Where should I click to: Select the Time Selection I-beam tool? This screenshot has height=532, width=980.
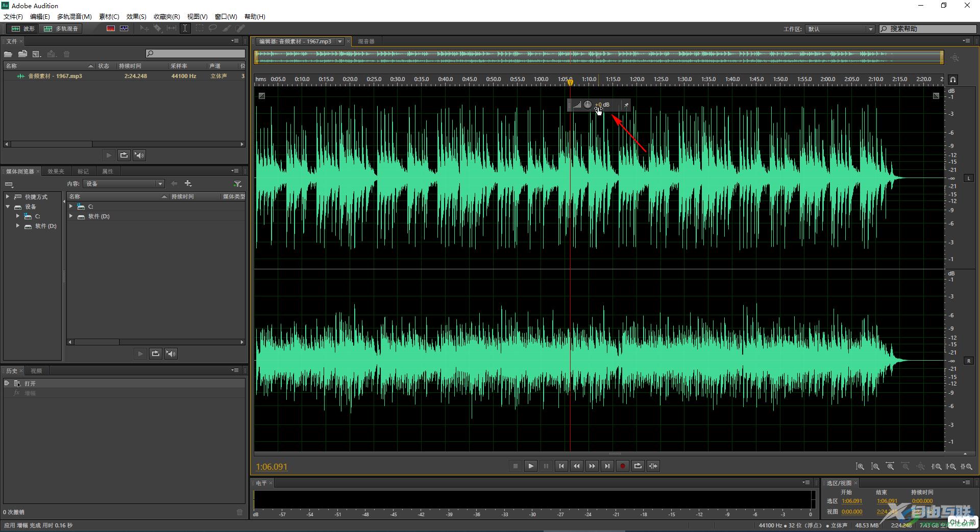tap(185, 29)
